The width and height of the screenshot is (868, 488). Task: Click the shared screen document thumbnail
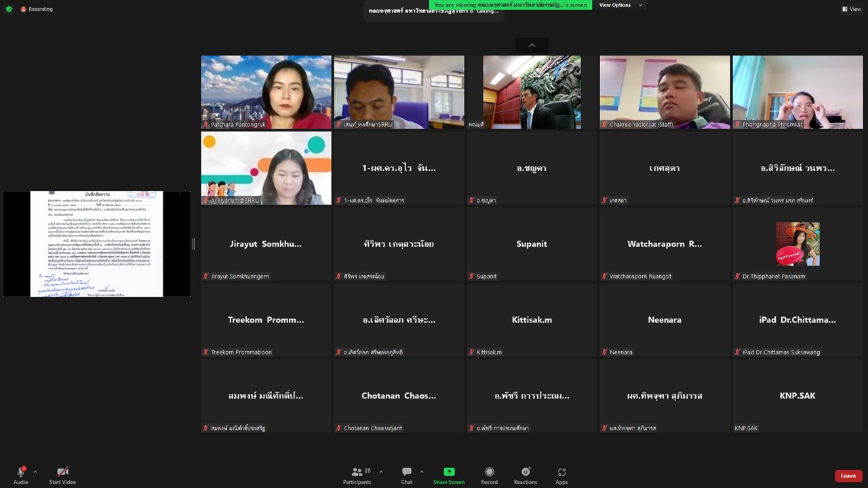pyautogui.click(x=96, y=244)
